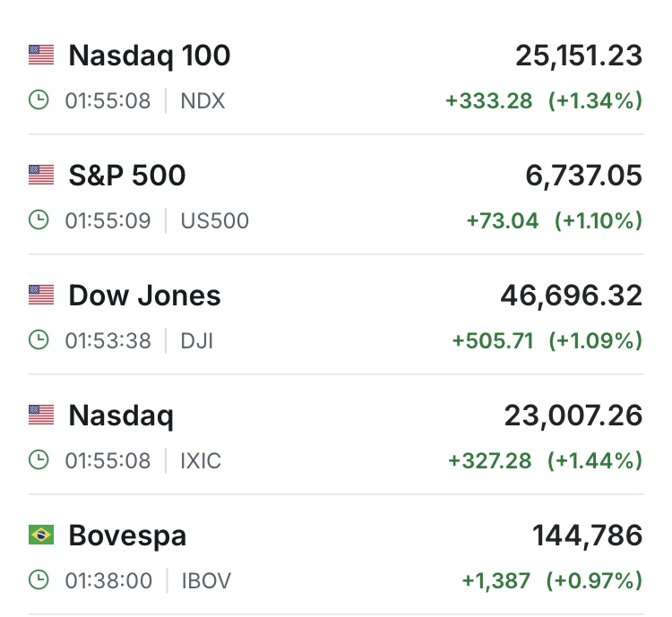Click the Dow Jones +505.71 change value
This screenshot has height=617, width=672.
pos(495,340)
